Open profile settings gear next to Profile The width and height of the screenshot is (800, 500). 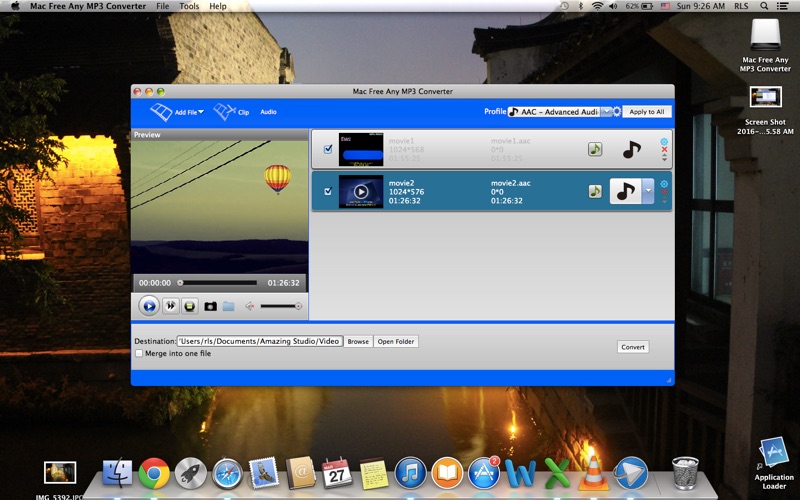pyautogui.click(x=616, y=112)
